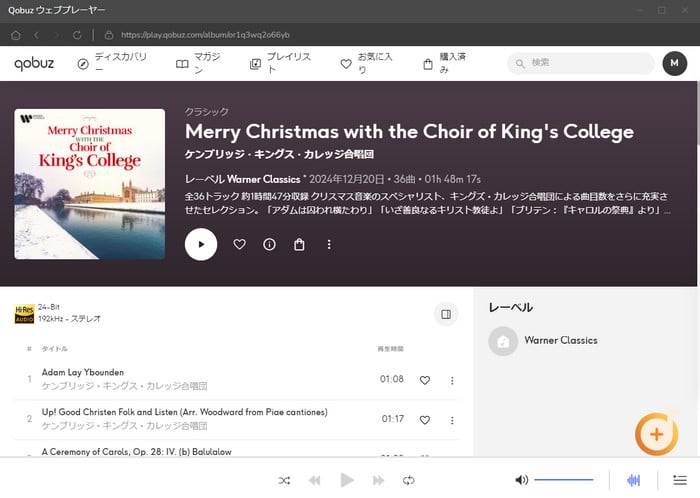The image size is (700, 498).
Task: Toggle the side panel layout icon
Action: click(x=446, y=314)
